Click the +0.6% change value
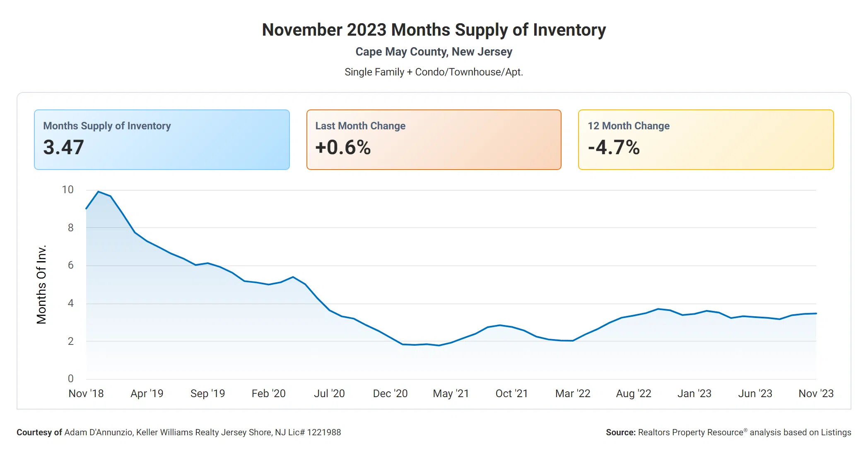Viewport: 868px width, 456px height. pos(343,148)
